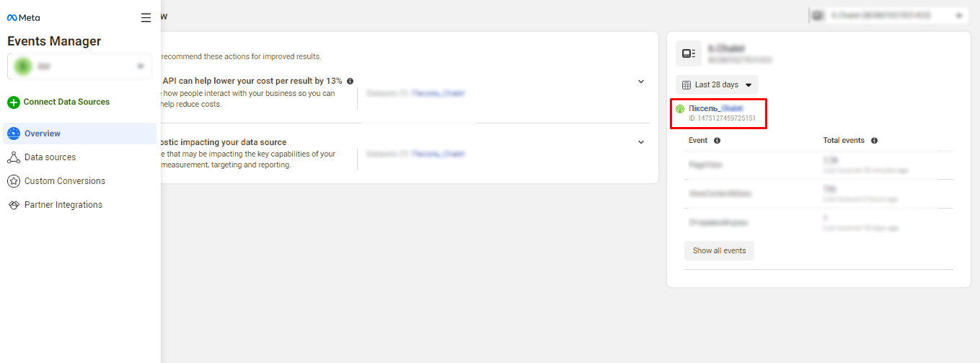This screenshot has width=980, height=363.
Task: Click the Meta logo
Action: click(24, 17)
